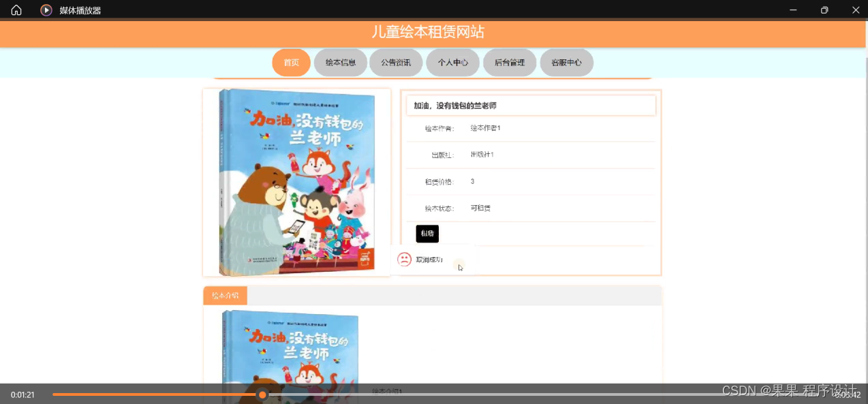868x404 pixels.
Task: Go to 公告资讯 page
Action: coord(396,63)
